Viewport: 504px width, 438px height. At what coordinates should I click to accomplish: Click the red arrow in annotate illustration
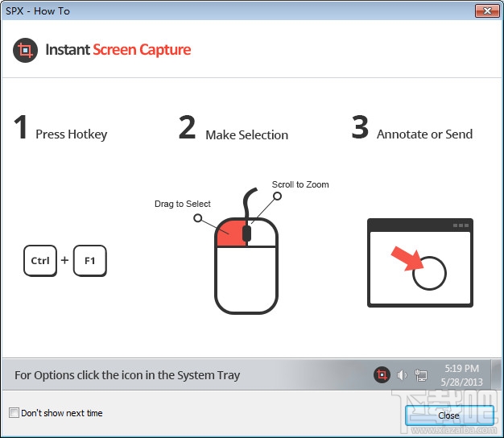pyautogui.click(x=408, y=258)
